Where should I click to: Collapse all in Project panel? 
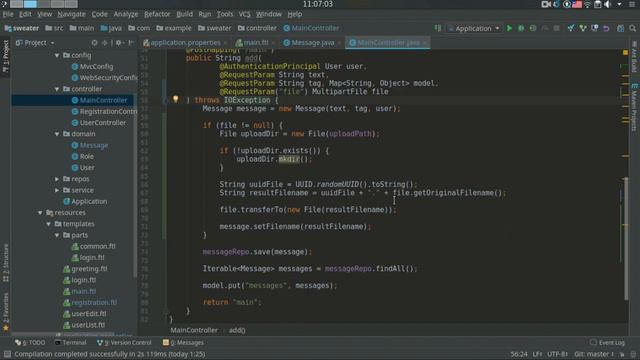click(105, 42)
